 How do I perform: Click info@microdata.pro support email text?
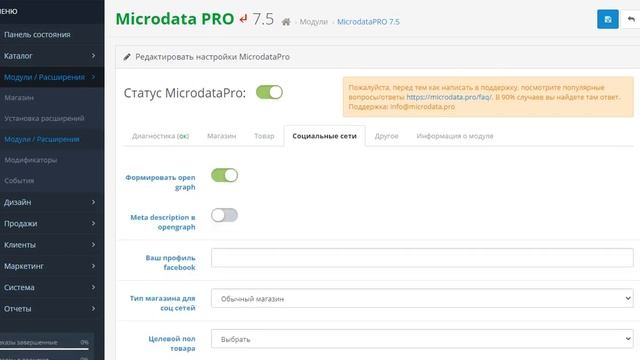pyautogui.click(x=422, y=107)
